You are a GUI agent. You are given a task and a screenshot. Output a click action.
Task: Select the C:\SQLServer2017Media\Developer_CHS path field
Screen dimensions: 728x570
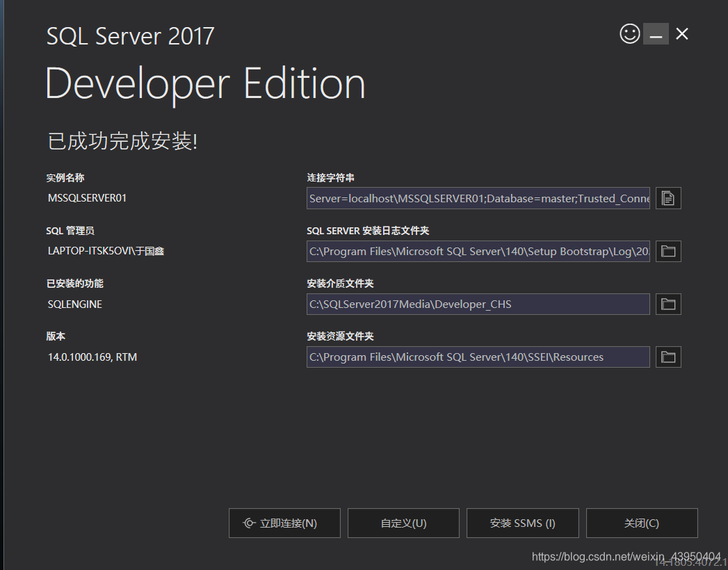[478, 304]
